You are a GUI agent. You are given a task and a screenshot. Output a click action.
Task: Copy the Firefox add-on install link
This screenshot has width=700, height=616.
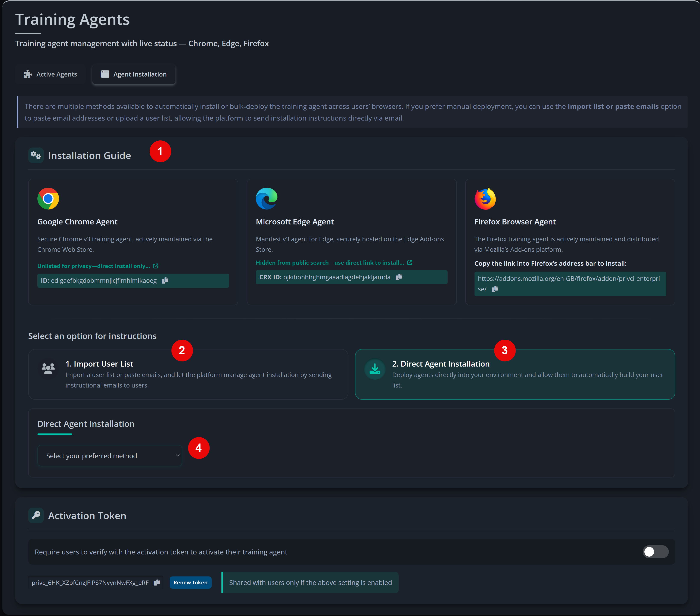pos(495,289)
